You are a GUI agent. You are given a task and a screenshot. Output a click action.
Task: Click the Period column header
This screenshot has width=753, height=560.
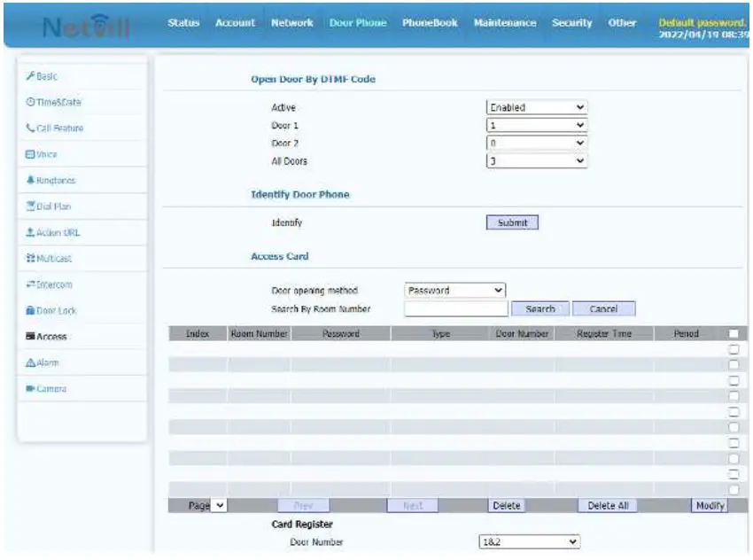[687, 334]
